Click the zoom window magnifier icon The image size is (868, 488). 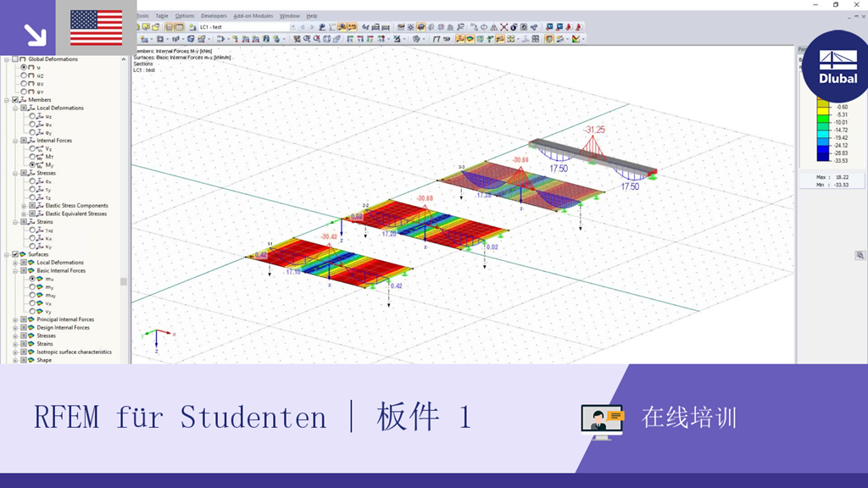coord(306,39)
